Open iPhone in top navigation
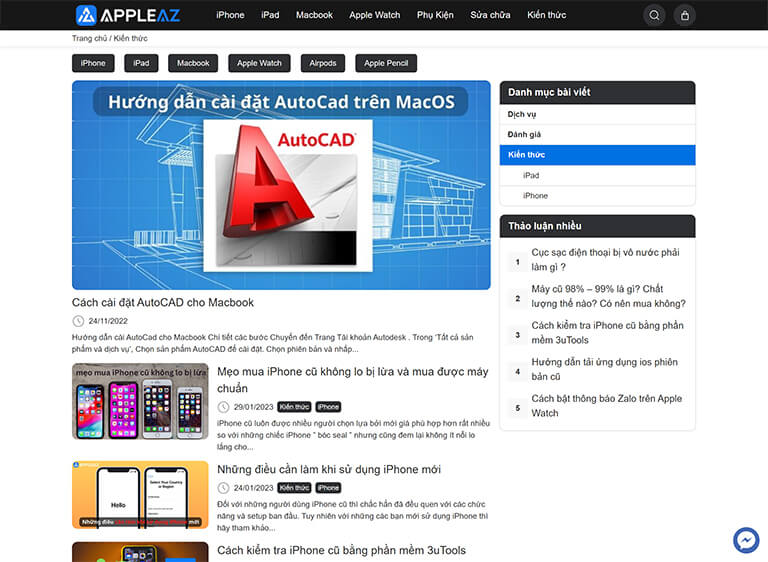This screenshot has width=768, height=562. (x=230, y=15)
